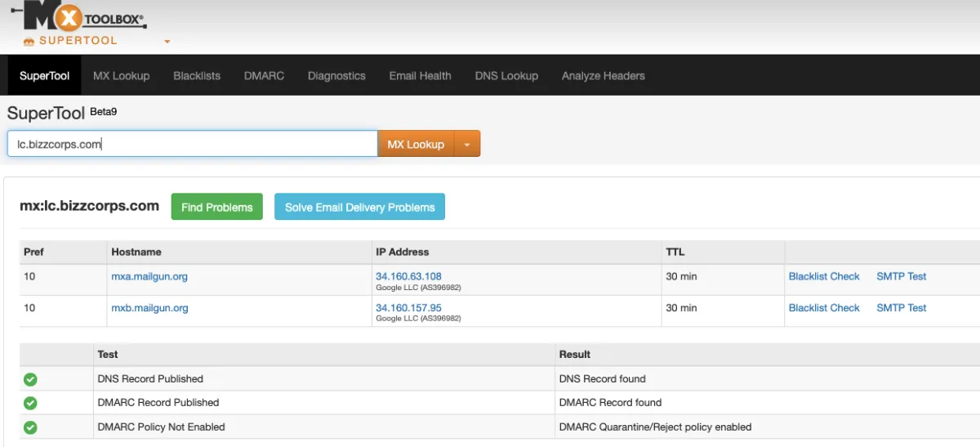
Task: Click the green check icon for DMARC Policy Not Enabled
Action: click(x=30, y=427)
